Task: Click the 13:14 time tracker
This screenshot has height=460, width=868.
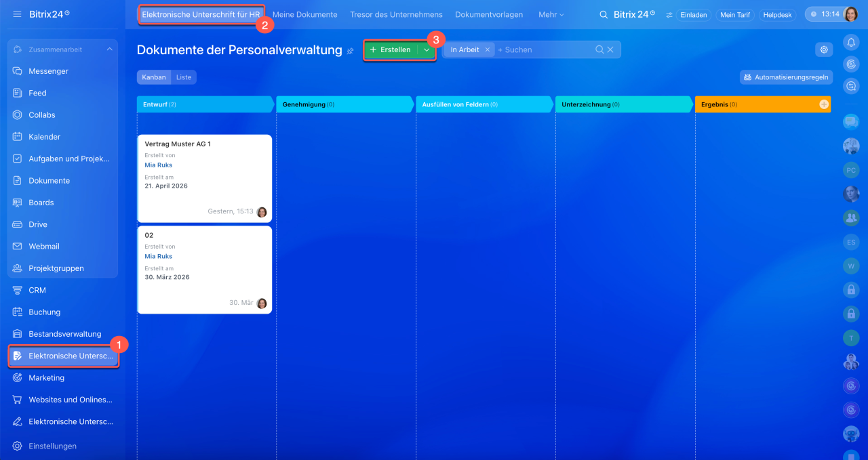Action: click(823, 14)
